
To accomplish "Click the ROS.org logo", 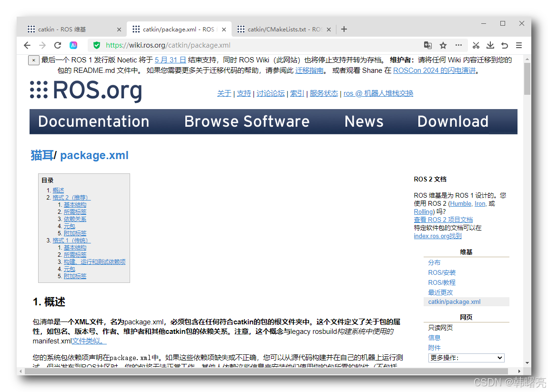I will (x=86, y=91).
